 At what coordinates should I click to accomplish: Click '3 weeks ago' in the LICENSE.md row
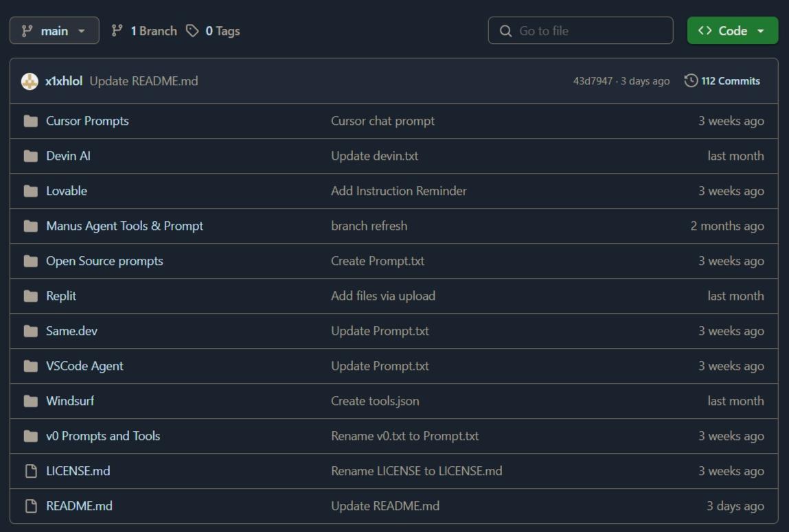coord(731,471)
